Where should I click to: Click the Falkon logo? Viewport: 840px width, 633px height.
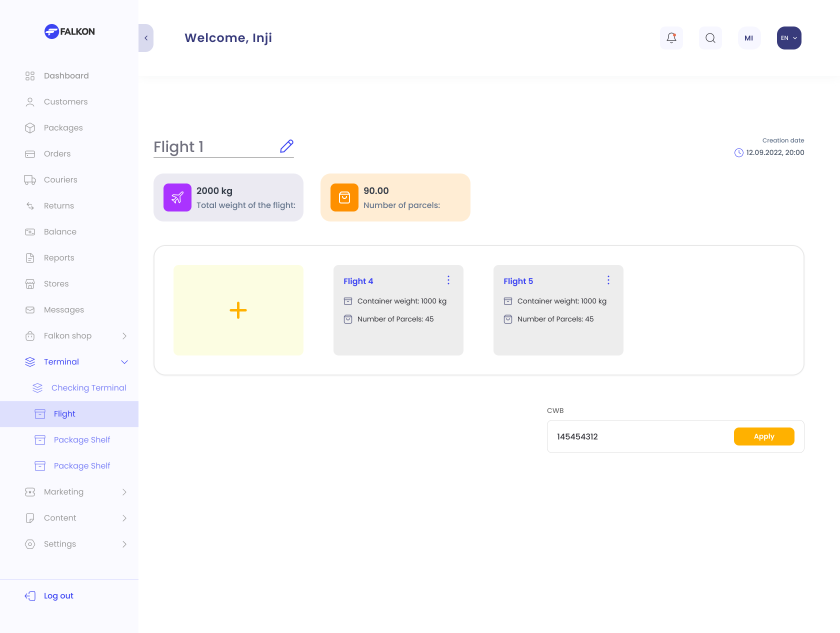[x=69, y=31]
